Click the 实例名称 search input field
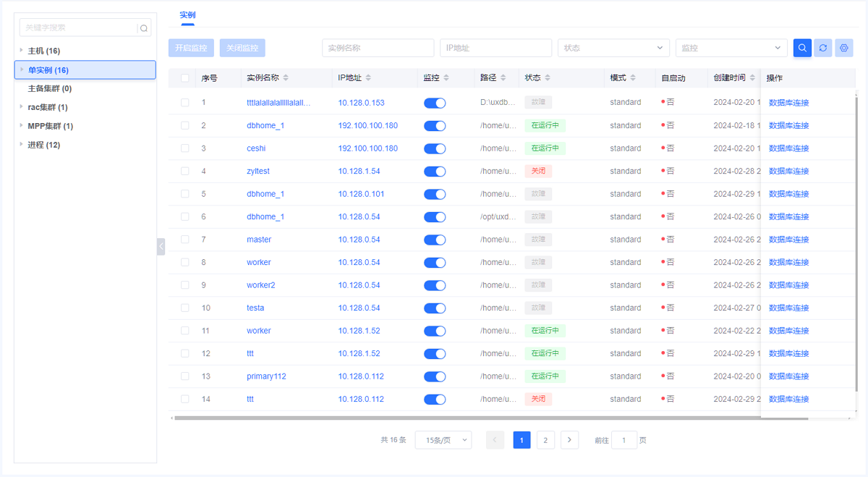This screenshot has height=477, width=868. [378, 48]
